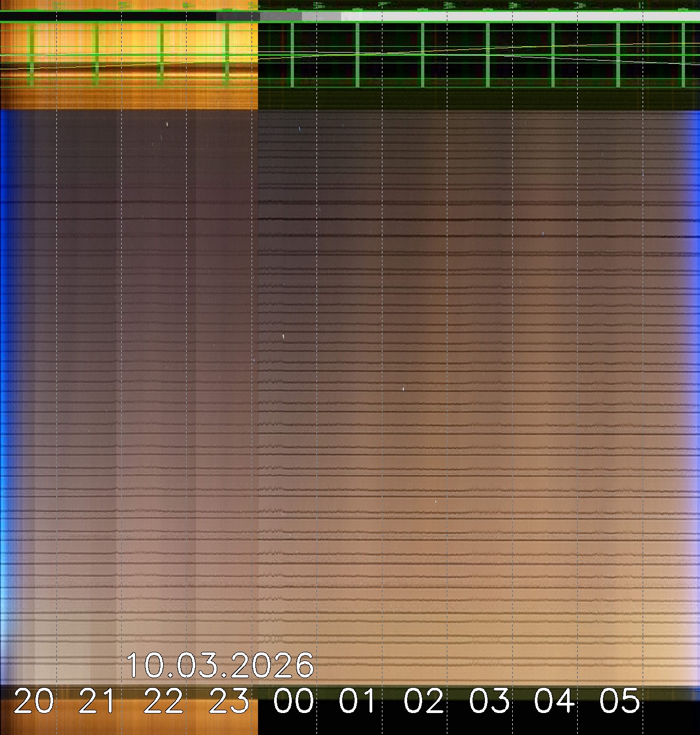Click the black strip below the 02 label
This screenshot has width=700, height=735.
(x=424, y=725)
